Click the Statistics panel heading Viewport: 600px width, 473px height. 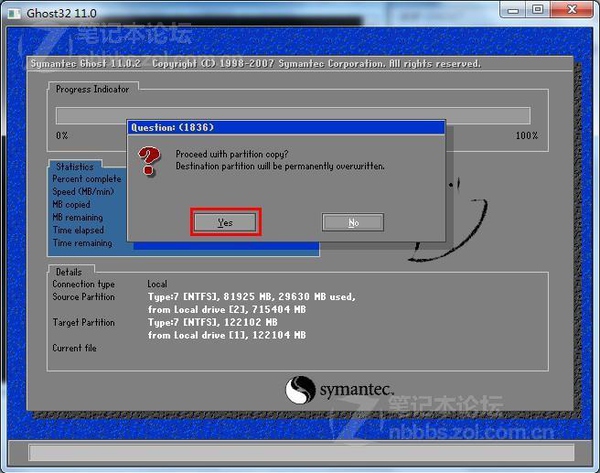(74, 167)
